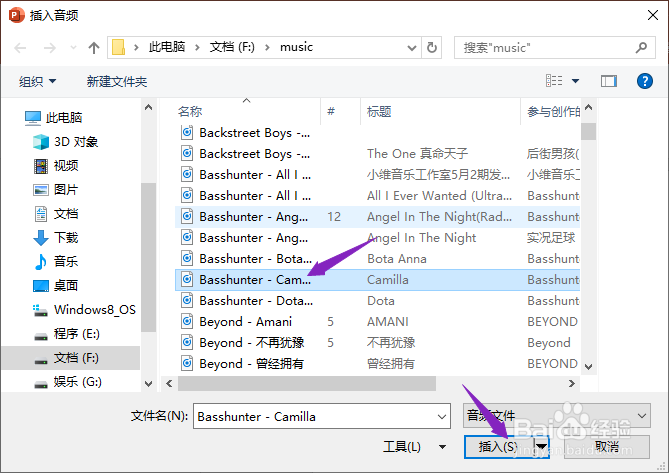Click the 文件名 input field
The width and height of the screenshot is (669, 473).
click(322, 416)
